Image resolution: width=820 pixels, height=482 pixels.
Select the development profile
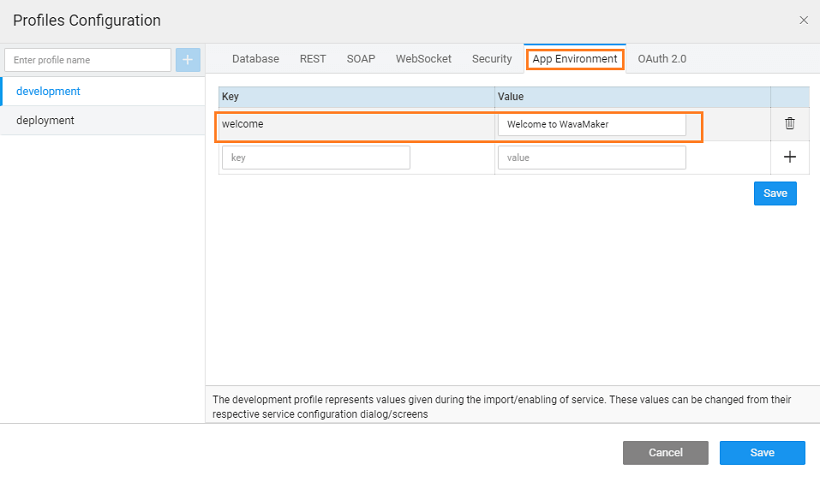(x=48, y=91)
